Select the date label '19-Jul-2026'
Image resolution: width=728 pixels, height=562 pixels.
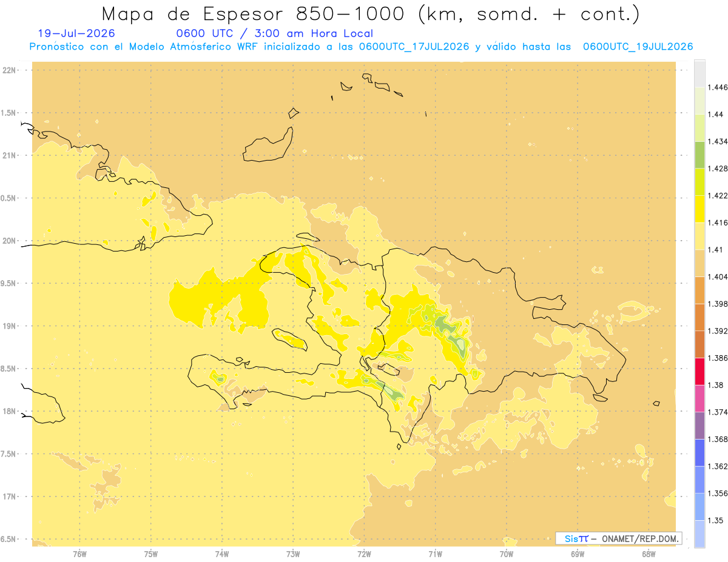[x=76, y=33]
